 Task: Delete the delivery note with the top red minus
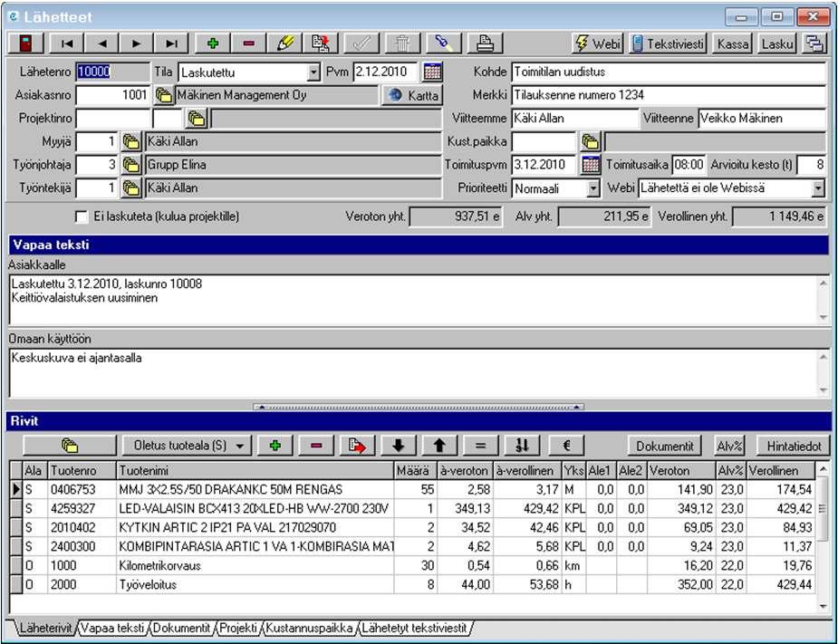pyautogui.click(x=248, y=43)
